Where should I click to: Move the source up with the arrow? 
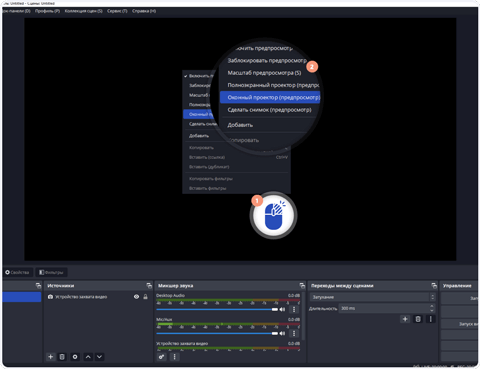point(88,357)
